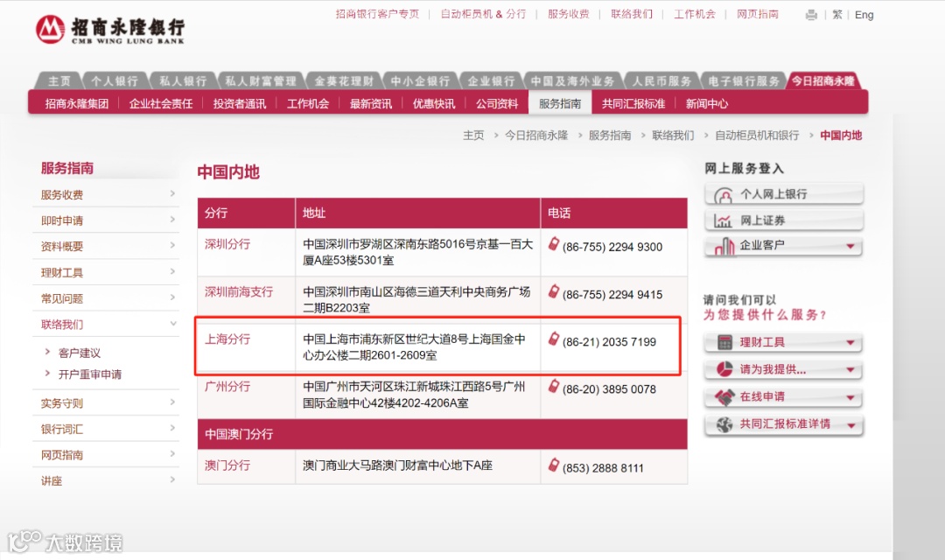Open the 澳门分行 branch link

[227, 465]
